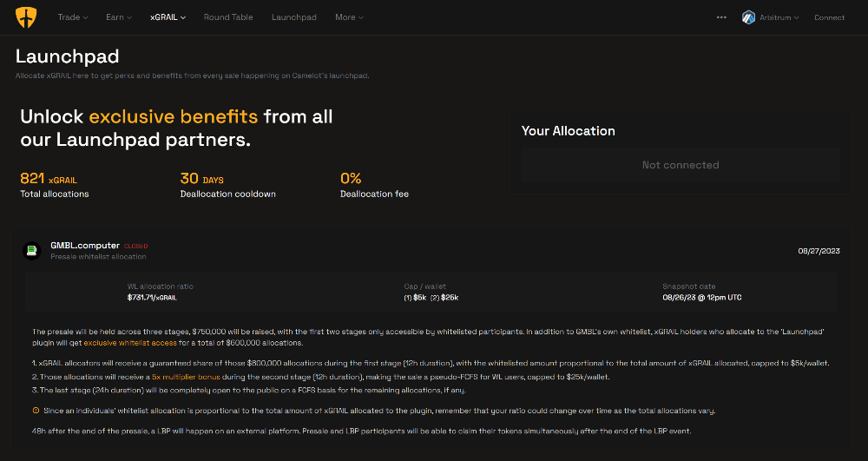
Task: Click 30 DAYS deallocation cooldown value
Action: click(x=202, y=179)
